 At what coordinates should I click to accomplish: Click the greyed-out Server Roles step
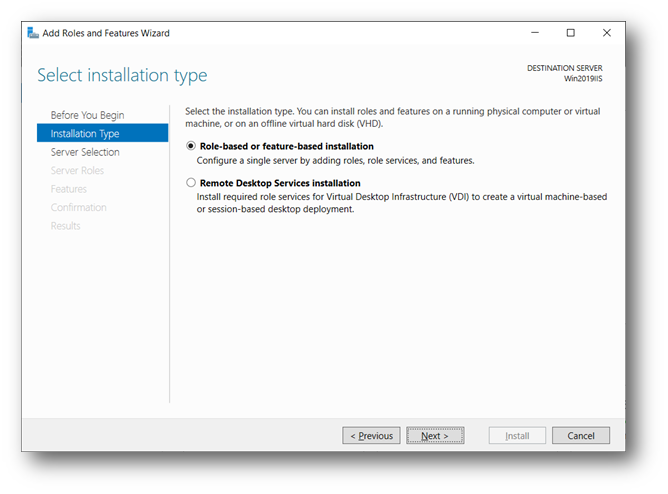coord(77,171)
